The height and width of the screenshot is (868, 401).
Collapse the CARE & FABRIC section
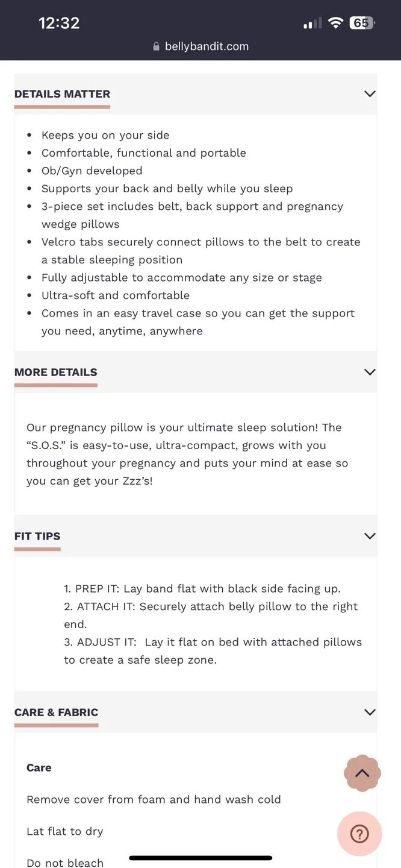[x=370, y=712]
